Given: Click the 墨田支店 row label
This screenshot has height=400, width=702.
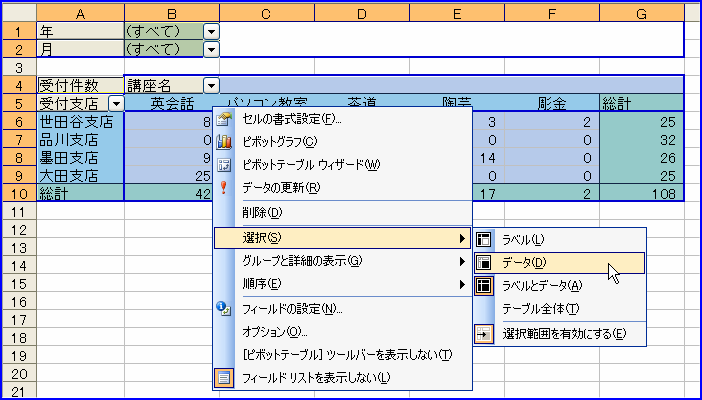Looking at the screenshot, I should 81,158.
